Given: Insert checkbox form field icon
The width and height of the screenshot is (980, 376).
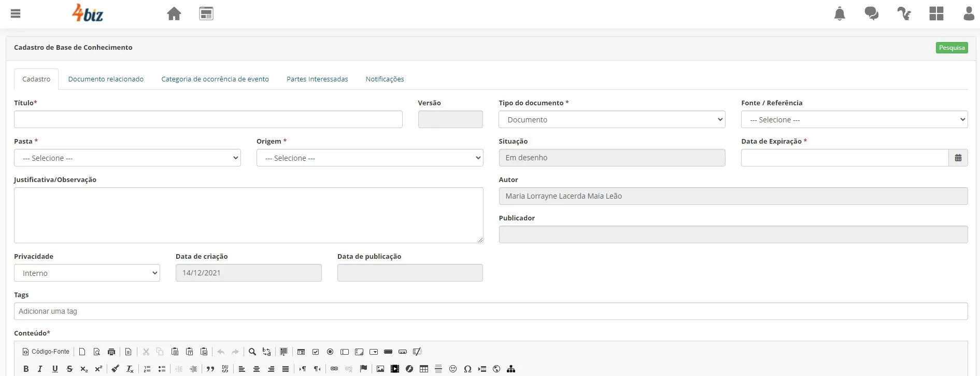Looking at the screenshot, I should pyautogui.click(x=316, y=352).
